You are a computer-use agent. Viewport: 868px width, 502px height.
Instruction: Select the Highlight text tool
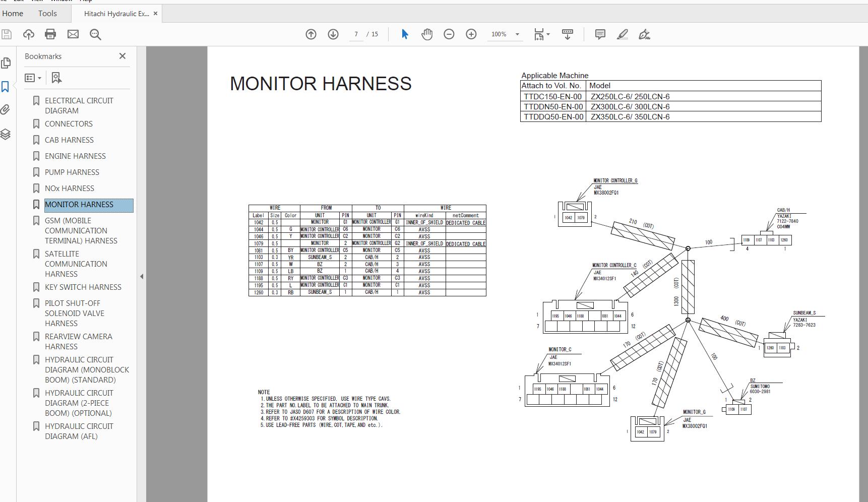622,34
